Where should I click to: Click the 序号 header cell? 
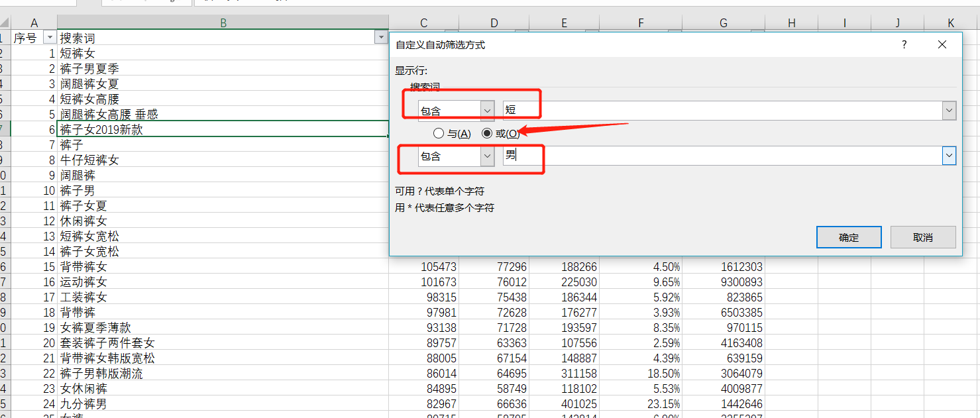(34, 38)
